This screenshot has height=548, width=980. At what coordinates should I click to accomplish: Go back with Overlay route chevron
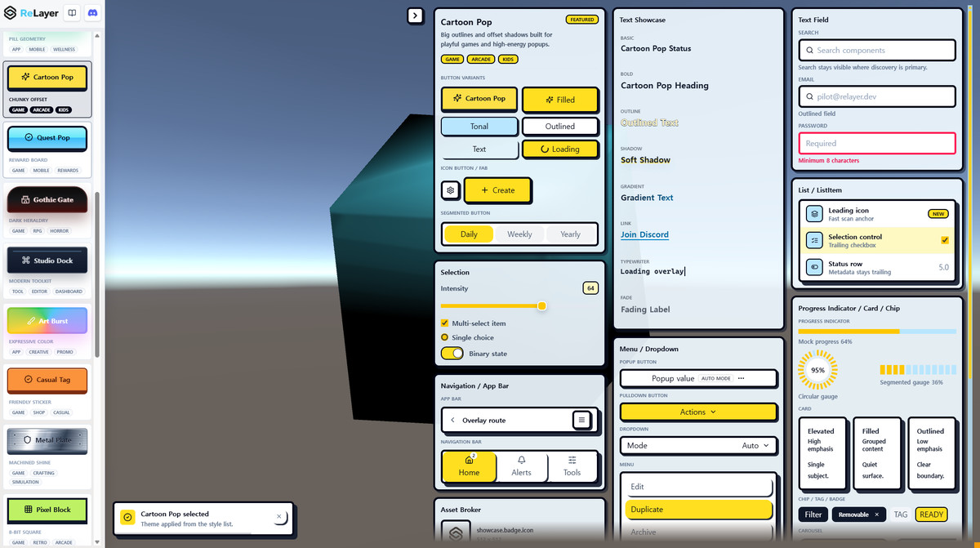point(453,420)
